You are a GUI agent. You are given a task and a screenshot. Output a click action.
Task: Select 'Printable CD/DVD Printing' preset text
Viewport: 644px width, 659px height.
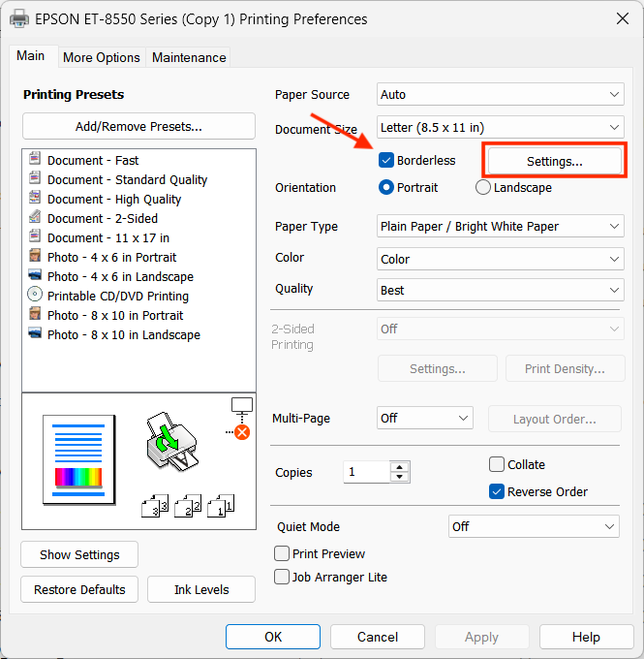point(118,296)
